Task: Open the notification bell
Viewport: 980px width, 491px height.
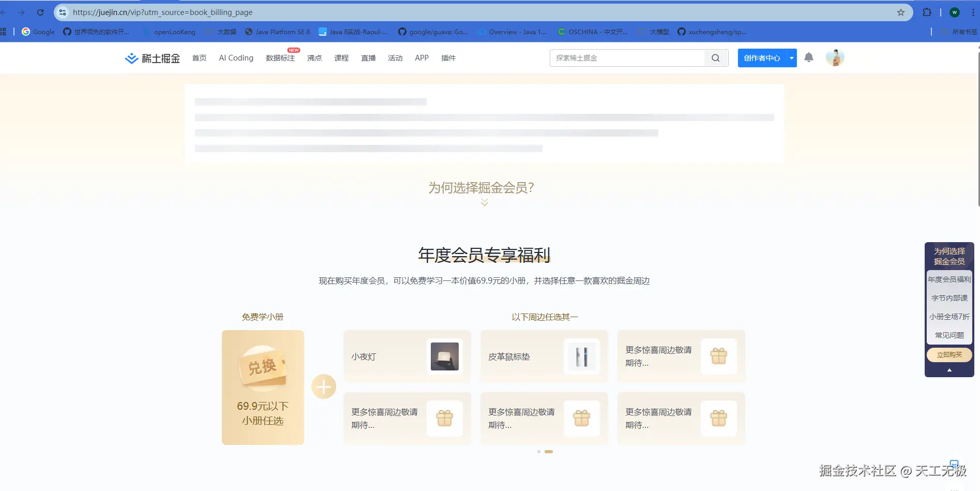Action: (x=809, y=58)
